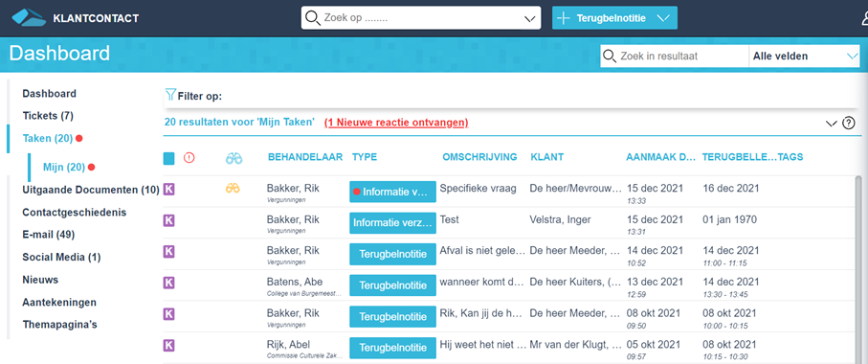This screenshot has height=364, width=868.
Task: Open the Terugbelnotitie button dropdown arrow
Action: tap(662, 18)
